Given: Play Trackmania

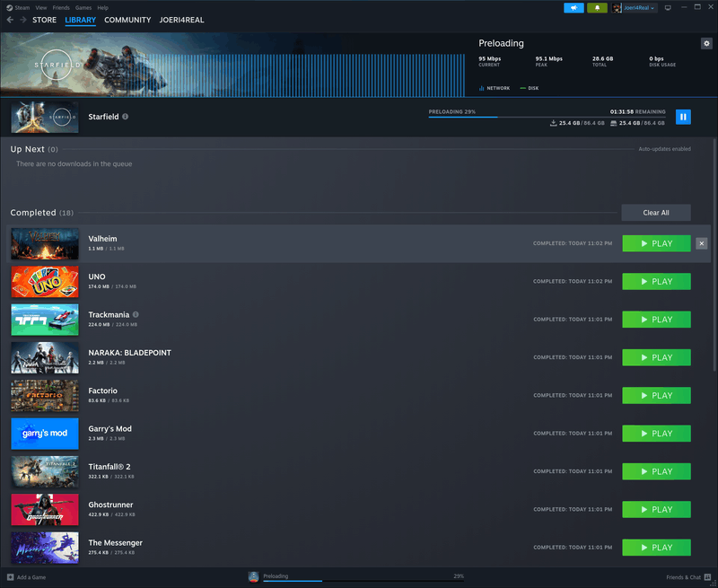Looking at the screenshot, I should (656, 320).
